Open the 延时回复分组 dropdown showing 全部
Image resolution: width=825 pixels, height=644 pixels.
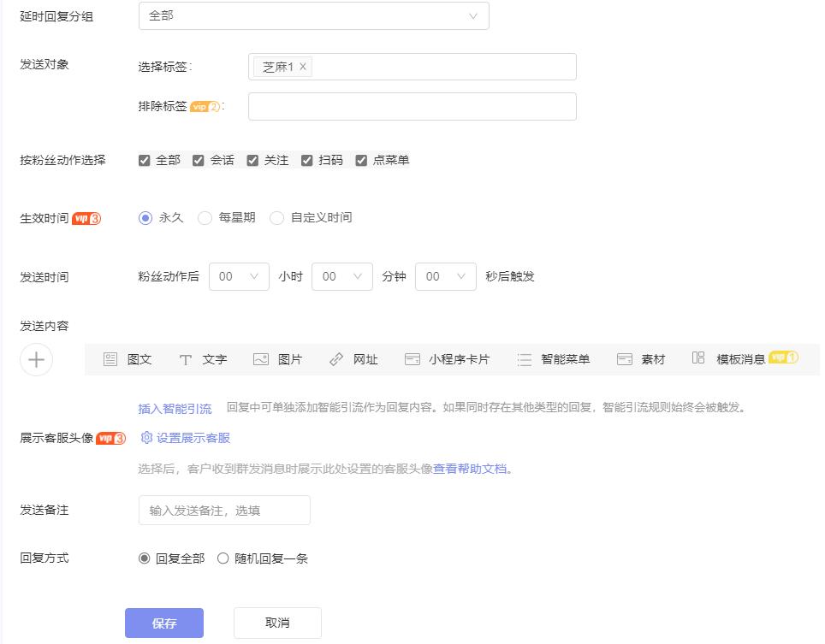314,15
